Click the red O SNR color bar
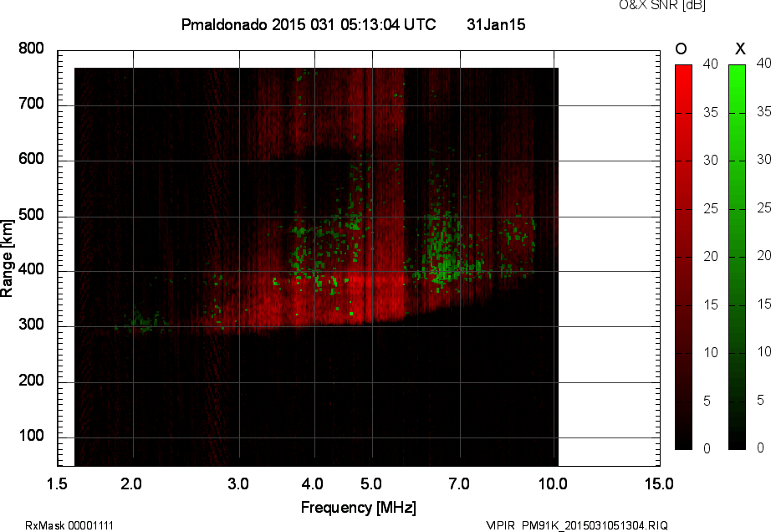 (x=683, y=257)
